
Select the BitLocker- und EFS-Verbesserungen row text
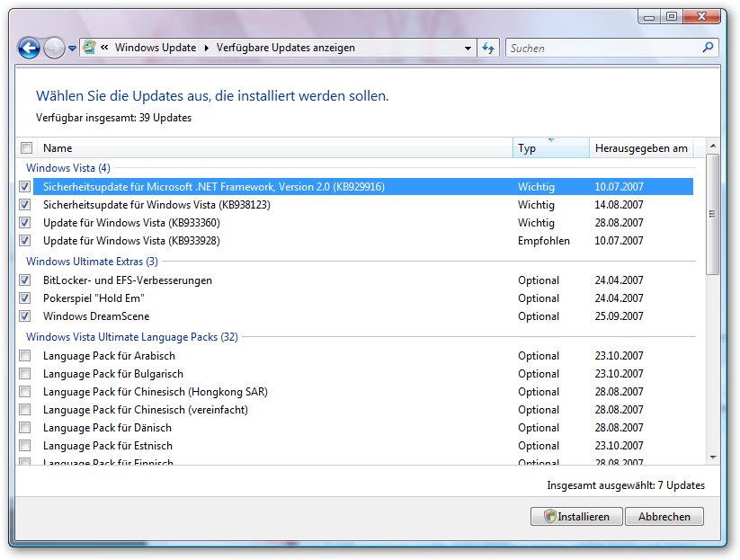[128, 280]
